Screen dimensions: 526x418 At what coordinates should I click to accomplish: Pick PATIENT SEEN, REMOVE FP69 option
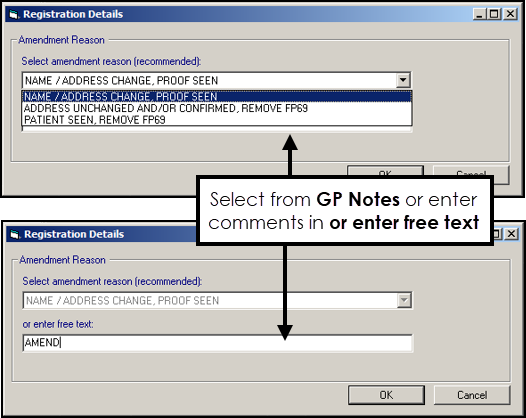(x=217, y=120)
